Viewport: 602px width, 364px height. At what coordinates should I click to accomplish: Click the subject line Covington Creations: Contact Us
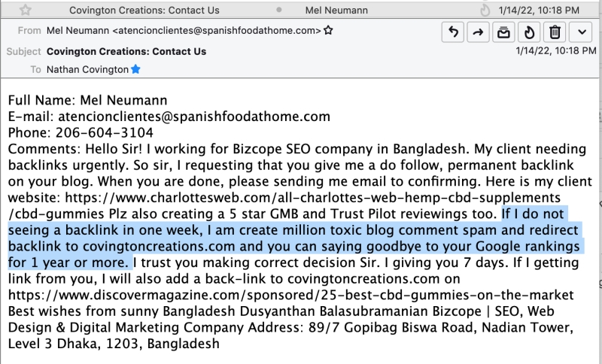point(126,51)
